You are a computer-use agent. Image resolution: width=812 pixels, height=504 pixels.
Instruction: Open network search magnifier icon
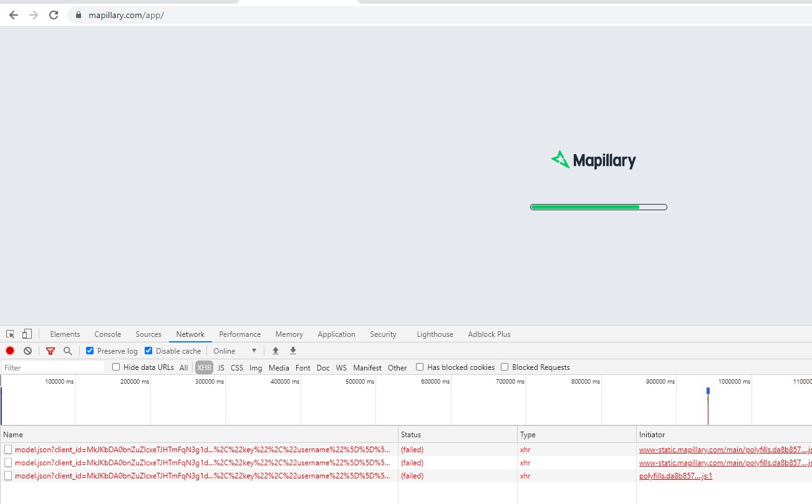coord(68,351)
